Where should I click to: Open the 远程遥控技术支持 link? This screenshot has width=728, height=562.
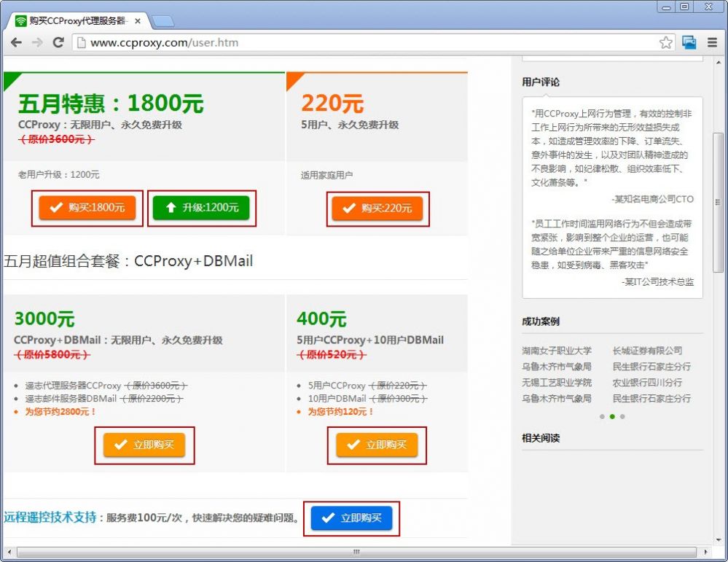(50, 518)
